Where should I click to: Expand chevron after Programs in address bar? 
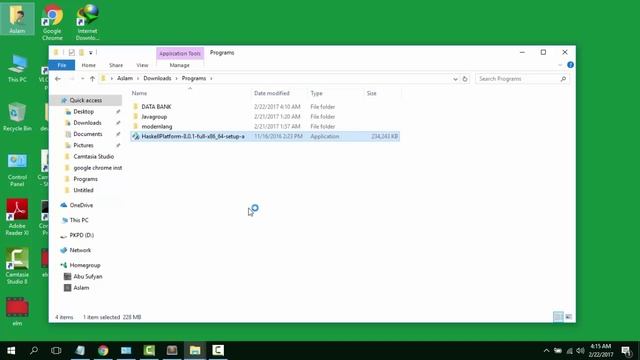click(211, 78)
